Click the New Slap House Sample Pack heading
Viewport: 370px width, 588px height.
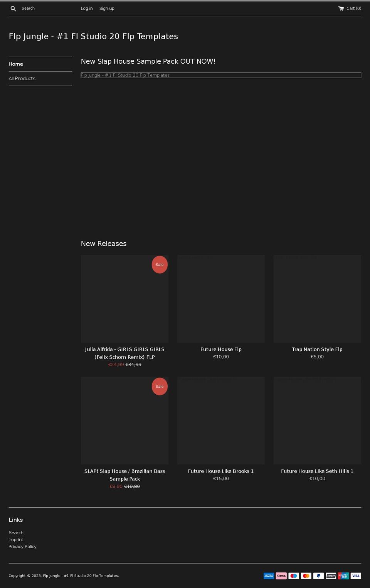click(148, 61)
